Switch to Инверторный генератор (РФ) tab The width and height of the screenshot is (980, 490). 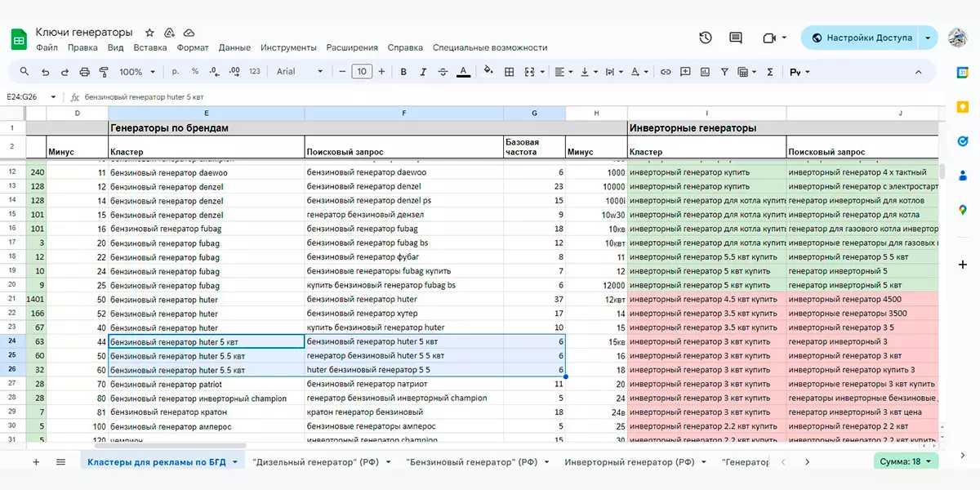click(x=635, y=461)
